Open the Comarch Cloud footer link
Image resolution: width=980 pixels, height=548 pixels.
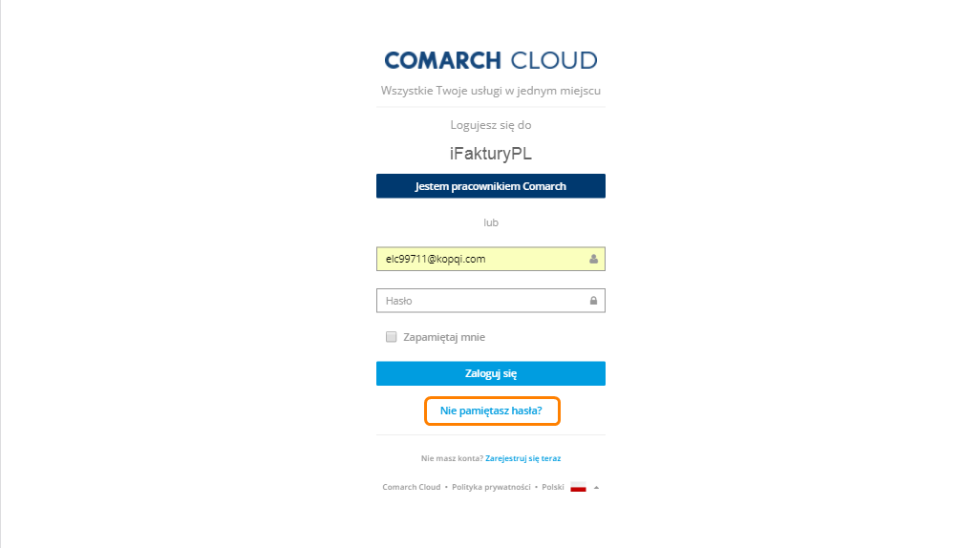412,487
